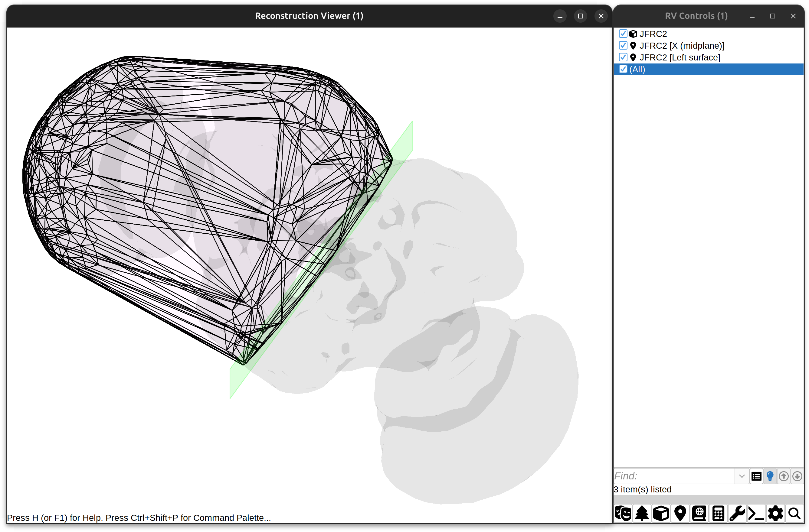Click the Reconstruction Viewer (1) title bar

[309, 16]
